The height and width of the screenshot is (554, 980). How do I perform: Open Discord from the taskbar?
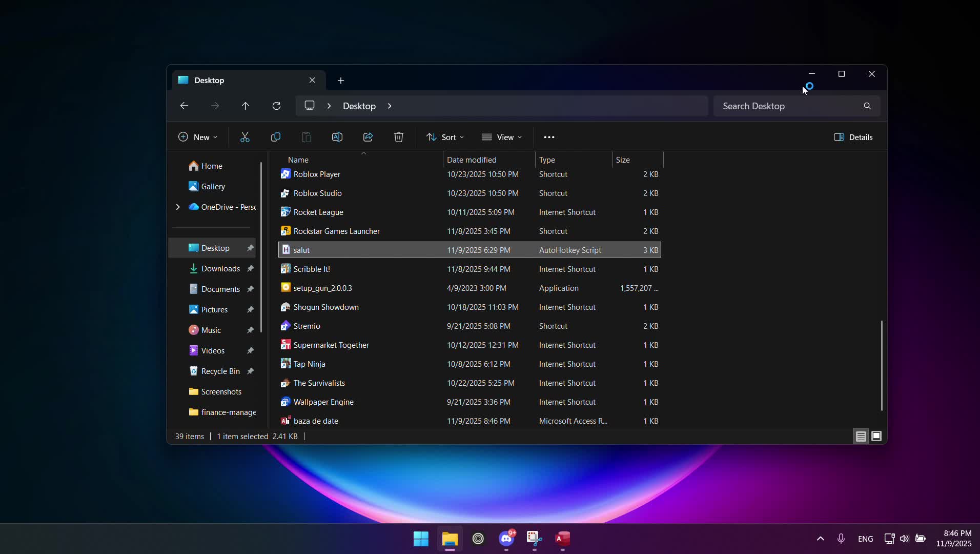[x=506, y=539]
